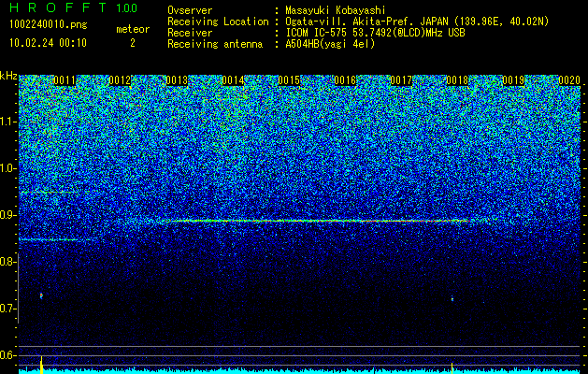Click the 0.9 frequency axis label
This screenshot has height=374, width=588.
[x=7, y=215]
